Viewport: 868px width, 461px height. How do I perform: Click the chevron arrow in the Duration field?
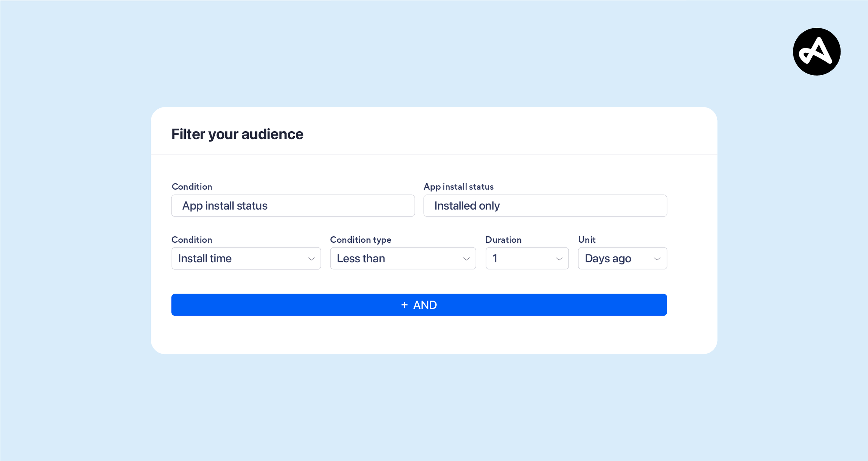click(559, 259)
